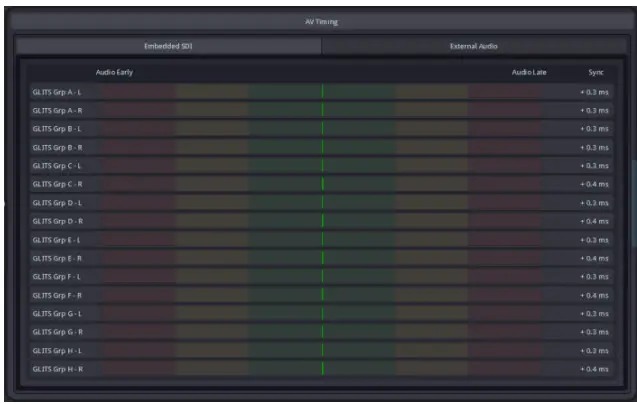Select the GLITS Grp D - R row label

(58, 221)
